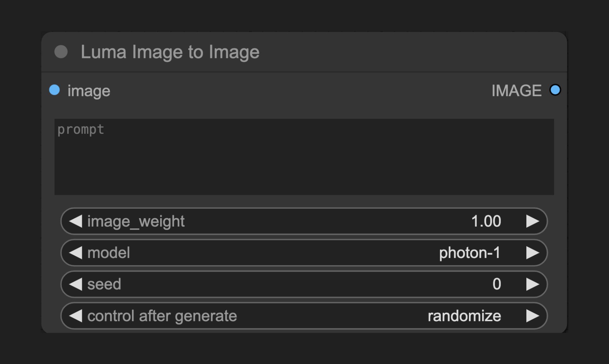Click the image input connector dot

point(55,90)
